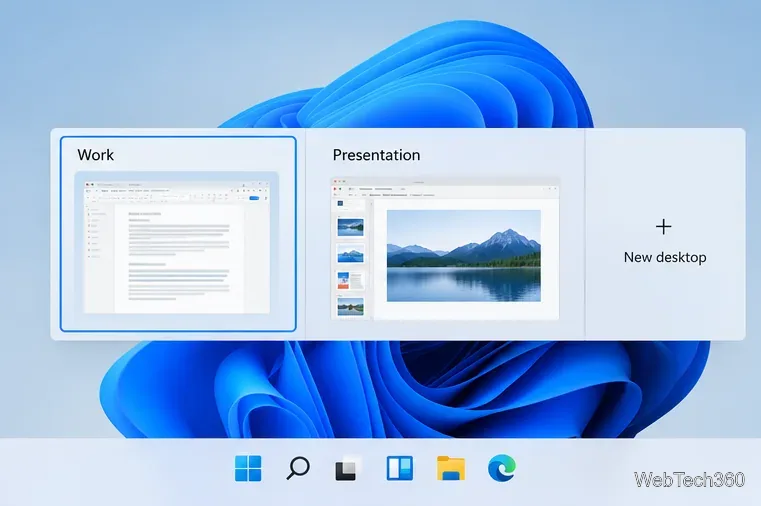Launch File Explorer from the taskbar
Image resolution: width=761 pixels, height=506 pixels.
[x=451, y=468]
